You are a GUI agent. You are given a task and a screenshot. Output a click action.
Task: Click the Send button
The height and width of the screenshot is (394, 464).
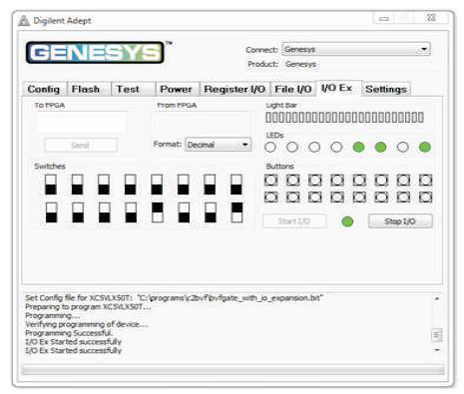pos(81,145)
